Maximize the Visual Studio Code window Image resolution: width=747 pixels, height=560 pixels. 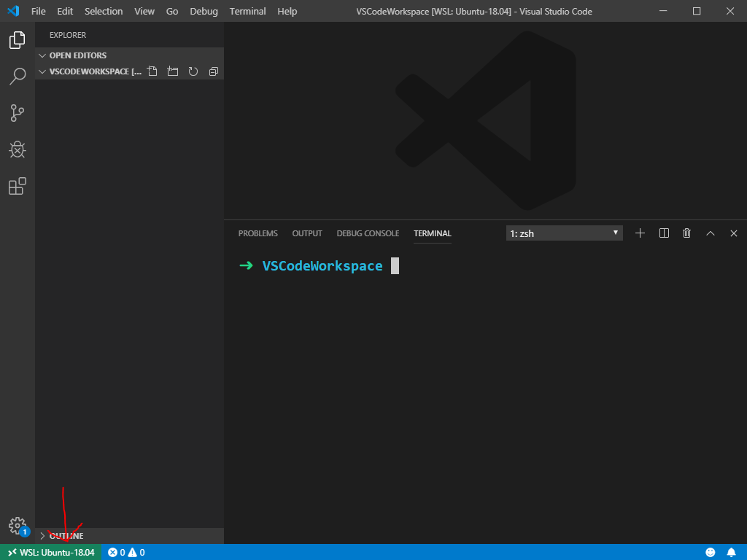697,11
